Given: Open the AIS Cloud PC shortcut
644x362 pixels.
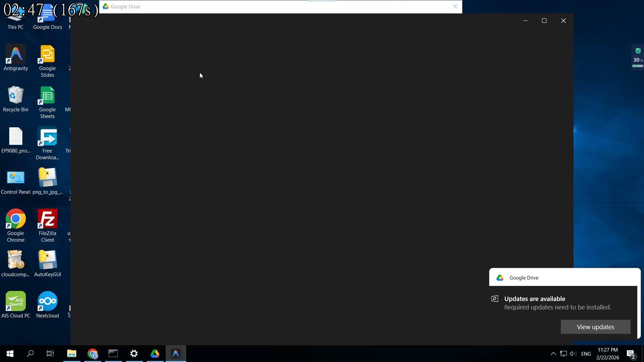Looking at the screenshot, I should click(x=15, y=301).
